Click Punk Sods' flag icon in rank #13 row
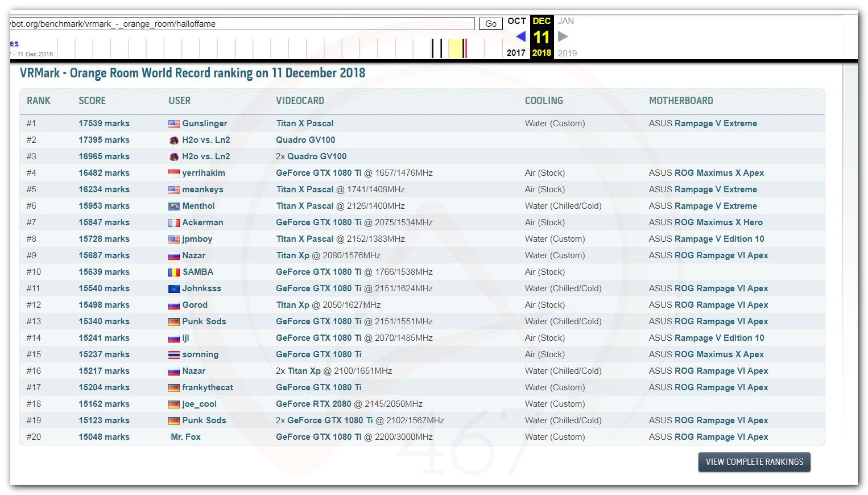Image resolution: width=868 pixels, height=495 pixels. 174,321
